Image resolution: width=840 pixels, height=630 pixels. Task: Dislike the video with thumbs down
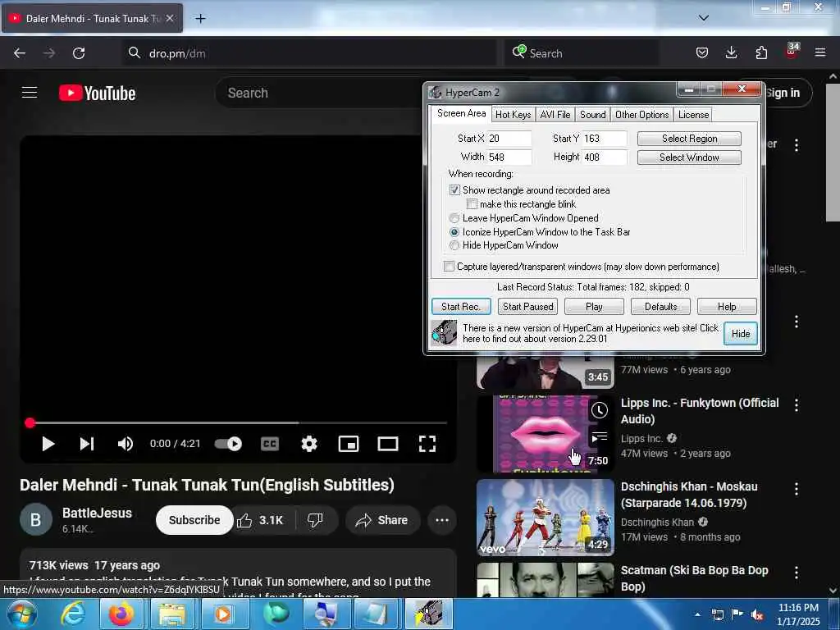316,520
